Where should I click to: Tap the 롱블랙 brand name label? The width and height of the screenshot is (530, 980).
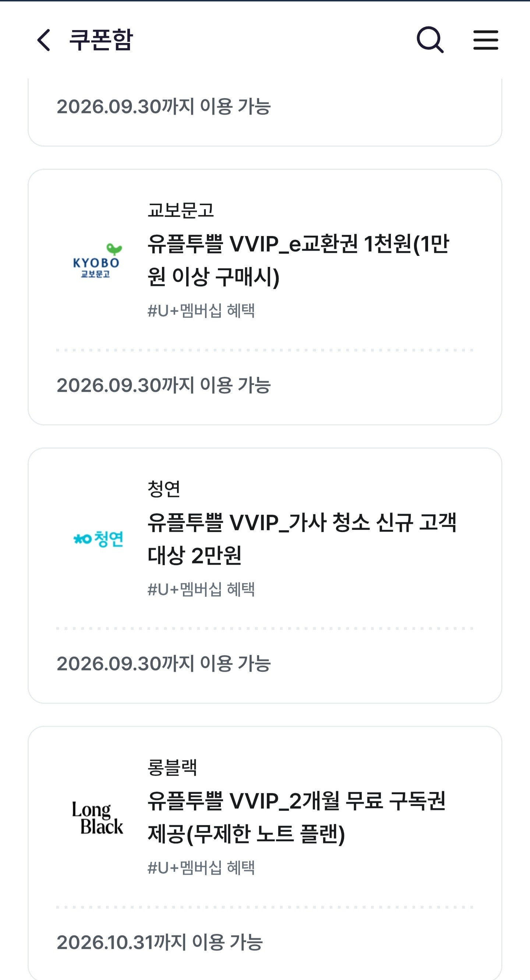pyautogui.click(x=172, y=767)
